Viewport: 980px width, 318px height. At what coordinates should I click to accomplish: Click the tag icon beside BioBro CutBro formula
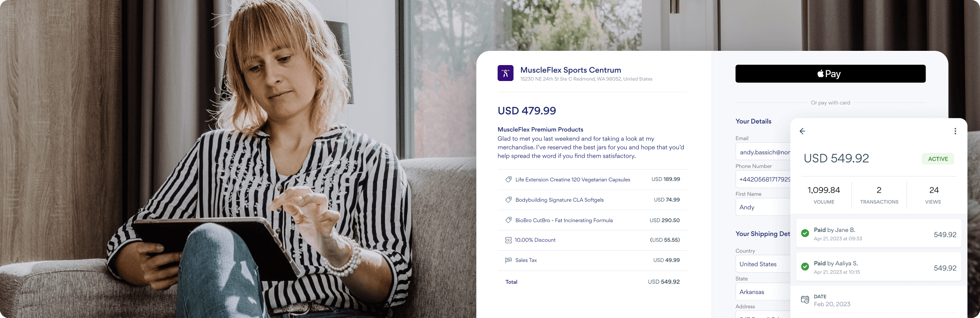508,220
